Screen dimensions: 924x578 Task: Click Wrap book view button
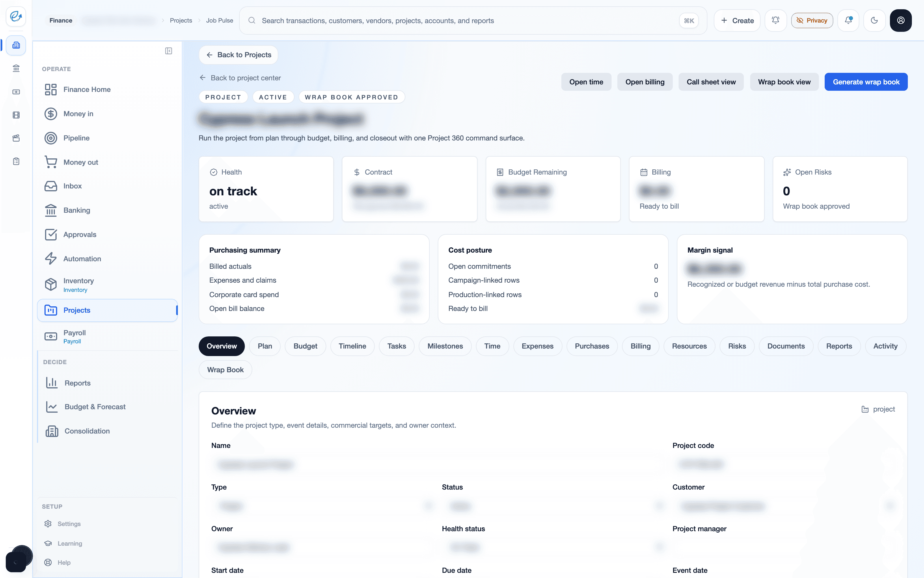pos(784,82)
